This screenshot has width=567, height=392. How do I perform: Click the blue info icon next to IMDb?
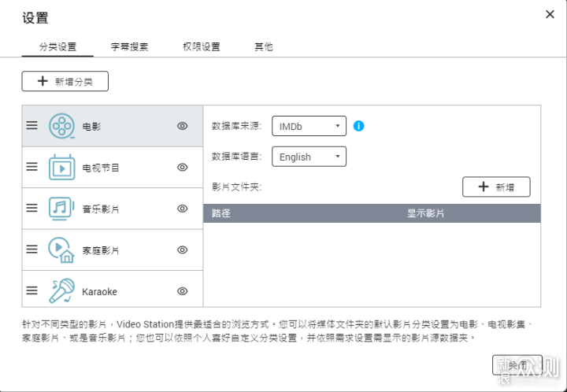358,126
